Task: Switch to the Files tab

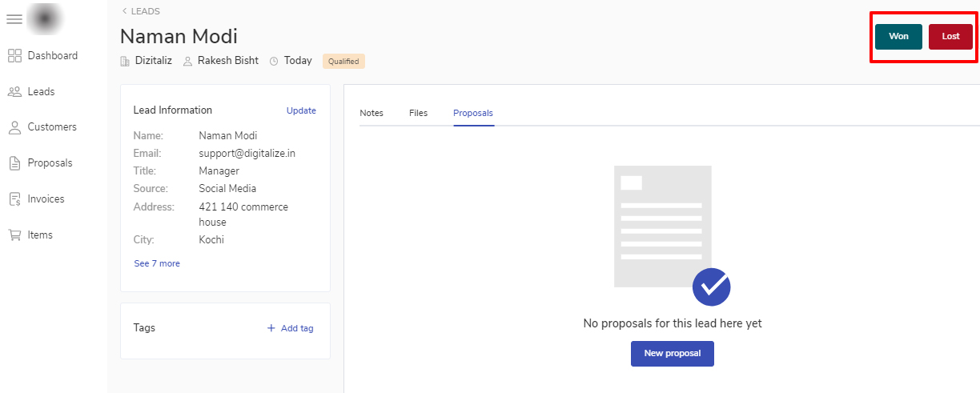Action: tap(418, 113)
